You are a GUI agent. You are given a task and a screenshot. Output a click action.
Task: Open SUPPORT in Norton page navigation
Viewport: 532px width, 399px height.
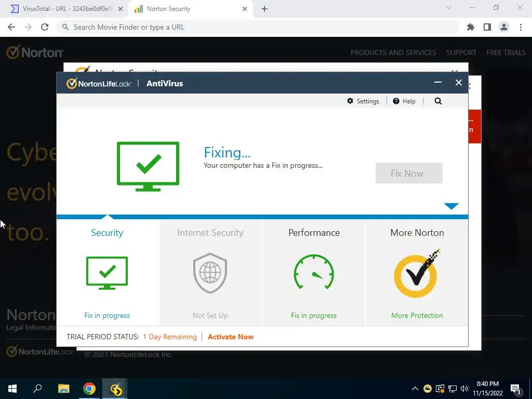point(461,52)
